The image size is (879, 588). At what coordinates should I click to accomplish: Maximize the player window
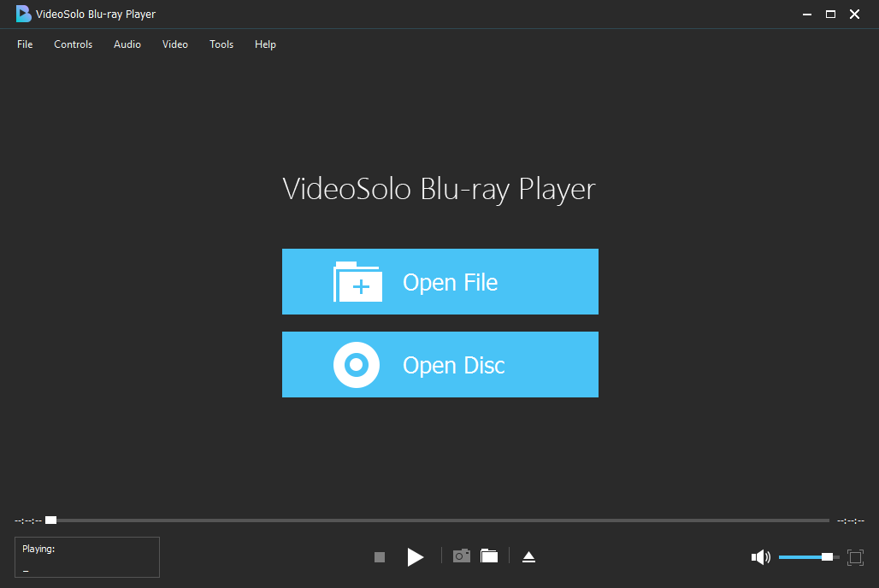point(831,14)
